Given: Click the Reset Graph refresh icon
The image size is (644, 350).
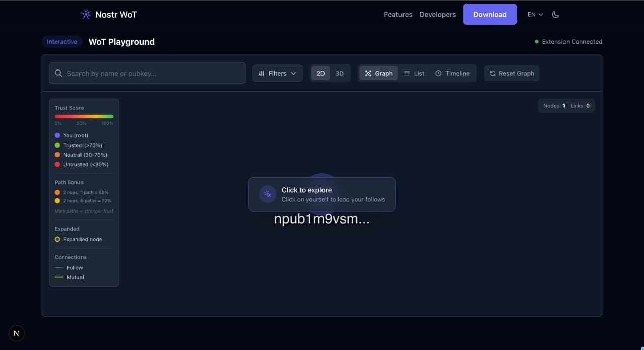Looking at the screenshot, I should pos(492,73).
